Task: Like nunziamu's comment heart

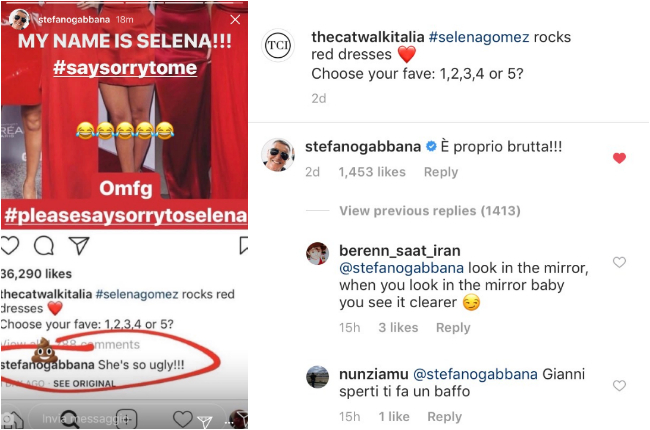Action: coord(619,385)
